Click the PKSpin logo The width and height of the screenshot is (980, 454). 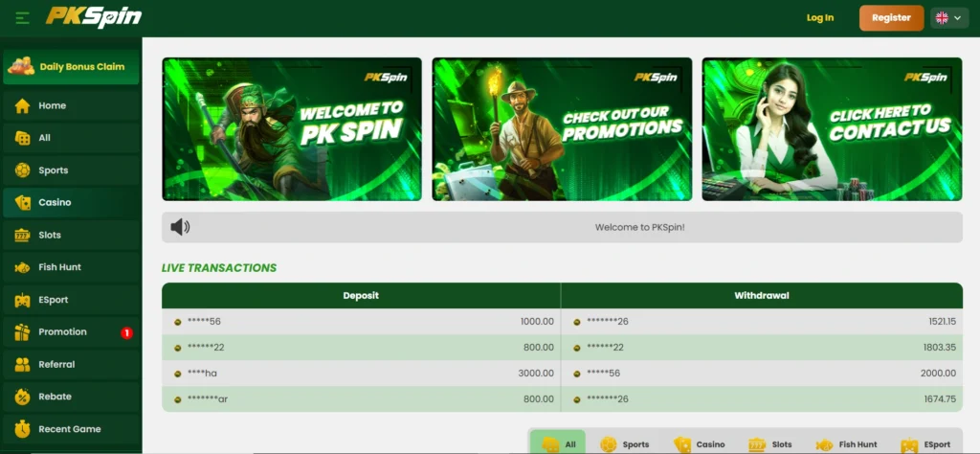point(94,17)
